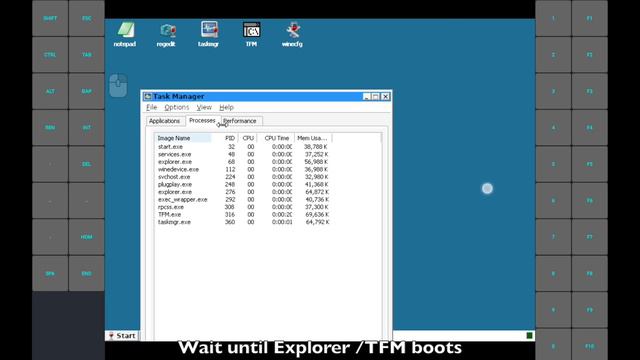The image size is (640, 360).
Task: Select the rpcss.exe process row
Action: (244, 207)
